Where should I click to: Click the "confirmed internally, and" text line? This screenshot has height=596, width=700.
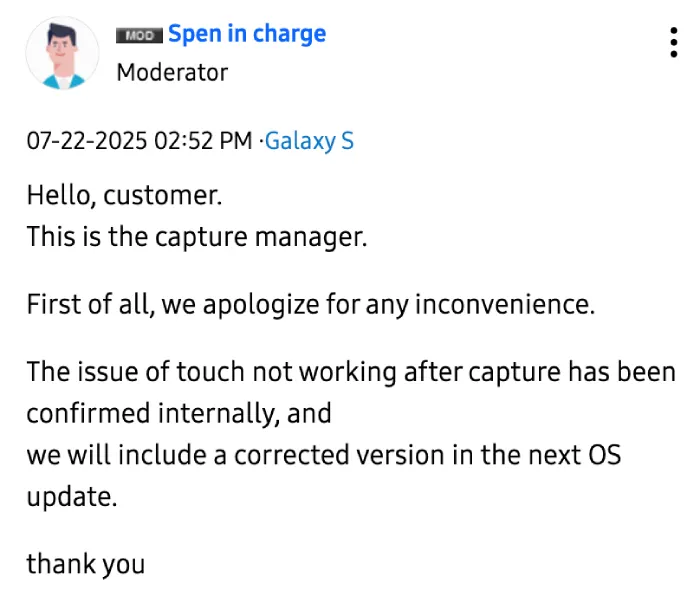tap(179, 413)
